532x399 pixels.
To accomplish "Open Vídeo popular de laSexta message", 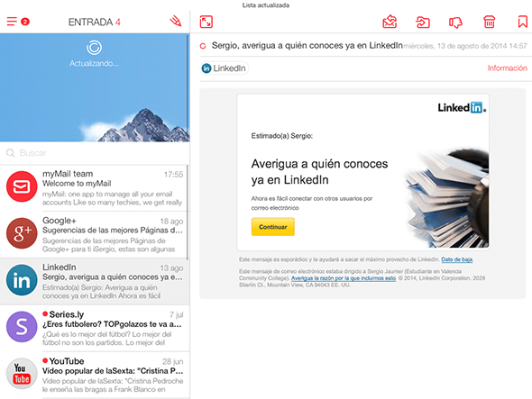I will (x=95, y=375).
